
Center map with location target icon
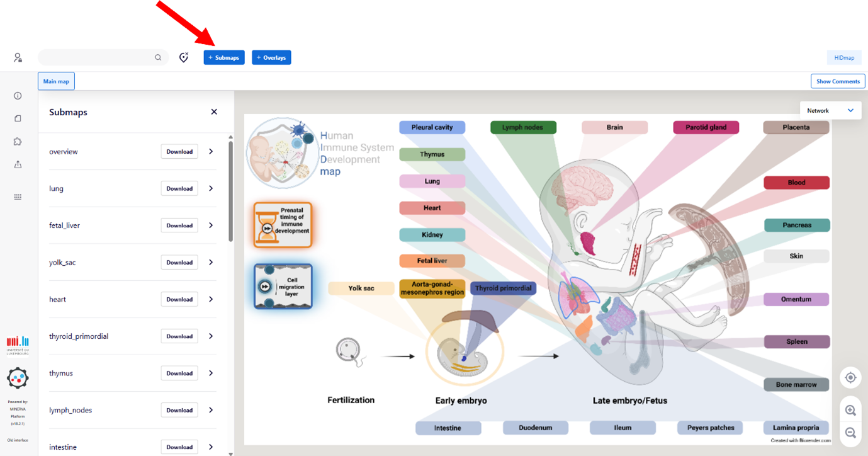coord(850,377)
